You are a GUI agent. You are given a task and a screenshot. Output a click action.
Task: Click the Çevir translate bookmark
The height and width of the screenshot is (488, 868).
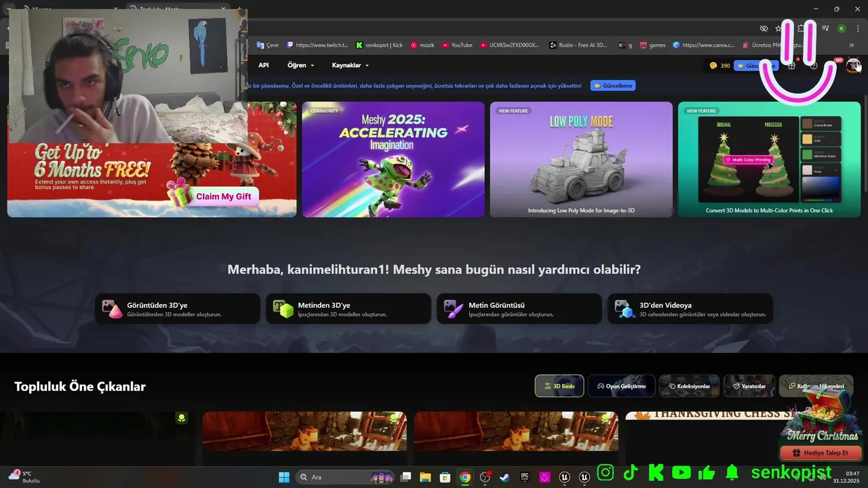click(268, 45)
